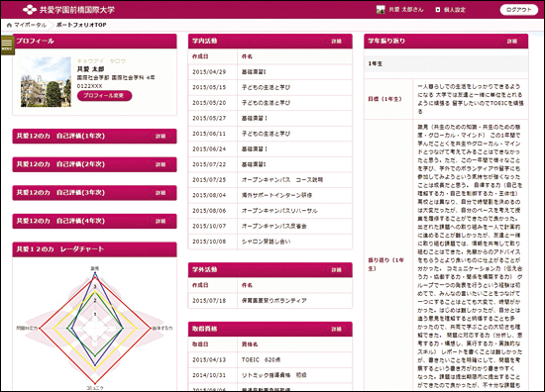Image resolution: width=545 pixels, height=392 pixels.
Task: Click the プロフィール変更 button
Action: (104, 95)
